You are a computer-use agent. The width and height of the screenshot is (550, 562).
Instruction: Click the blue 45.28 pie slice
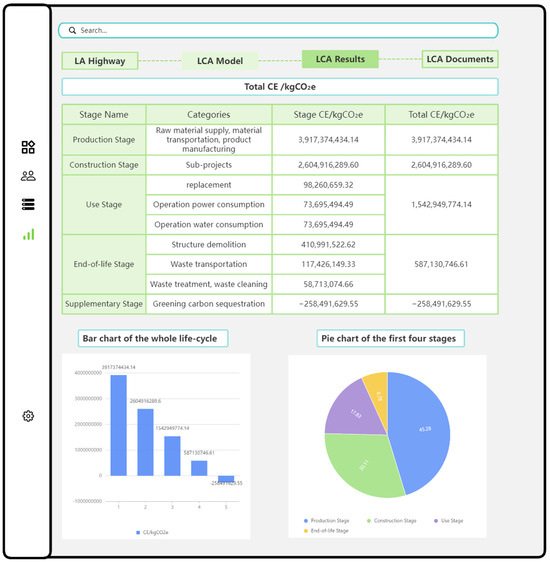pos(421,430)
